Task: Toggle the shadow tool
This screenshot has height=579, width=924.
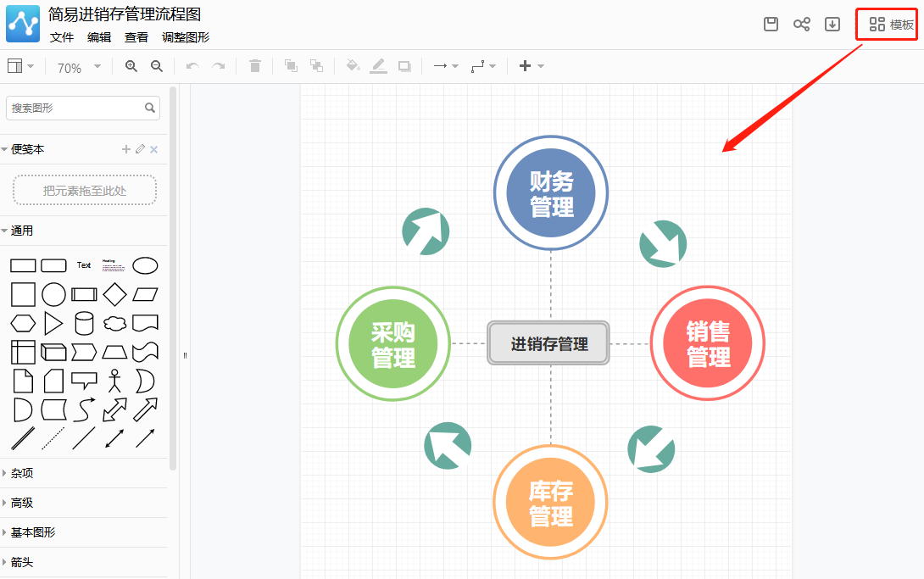Action: point(404,66)
